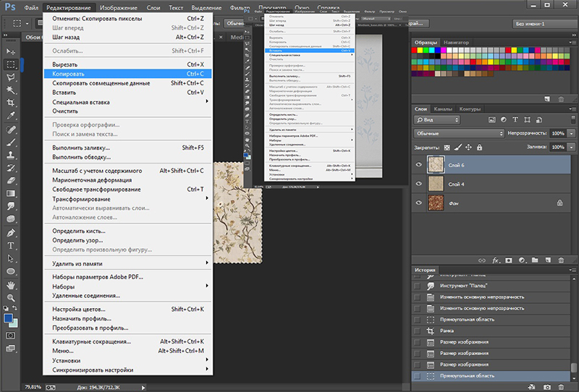Image resolution: width=579 pixels, height=392 pixels.
Task: Open the Обычные blend mode dropdown
Action: click(x=459, y=134)
